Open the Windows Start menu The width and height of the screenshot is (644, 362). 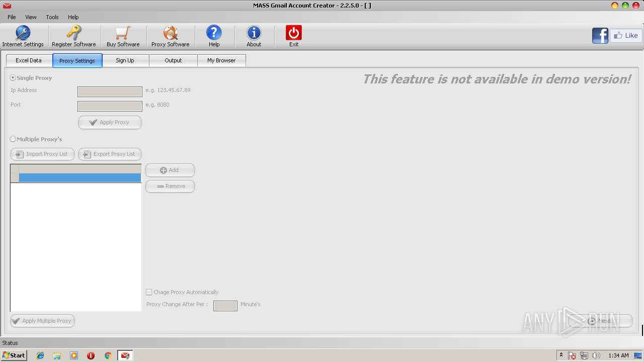(14, 355)
